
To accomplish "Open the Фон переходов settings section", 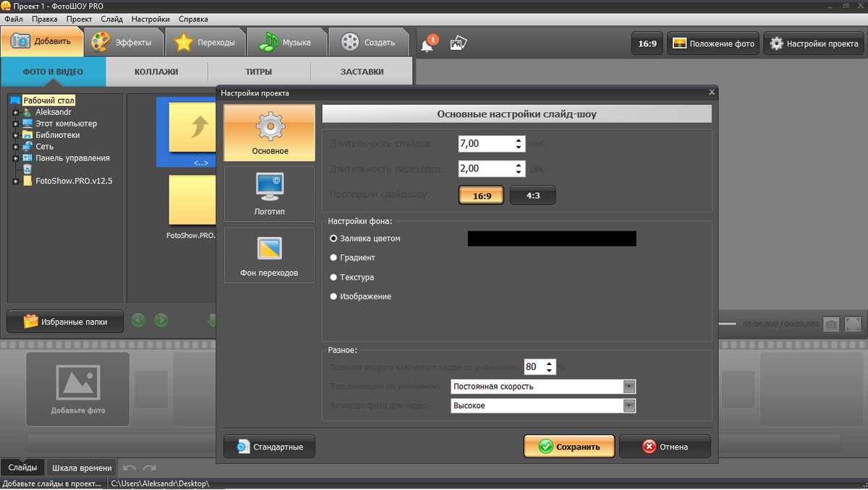I will click(270, 255).
